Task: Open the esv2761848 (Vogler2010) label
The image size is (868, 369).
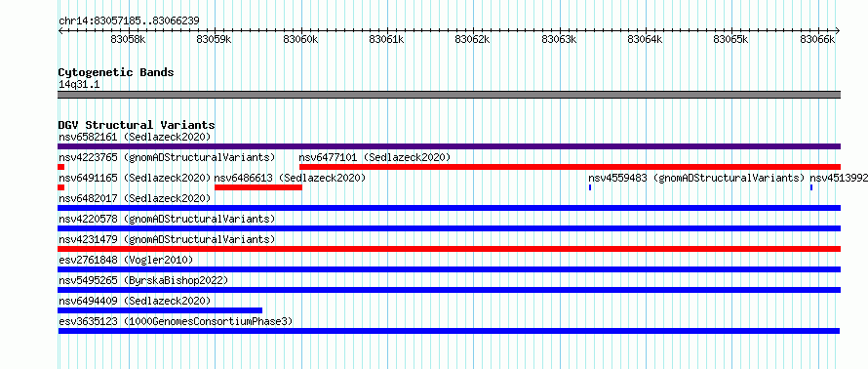Action: click(126, 260)
